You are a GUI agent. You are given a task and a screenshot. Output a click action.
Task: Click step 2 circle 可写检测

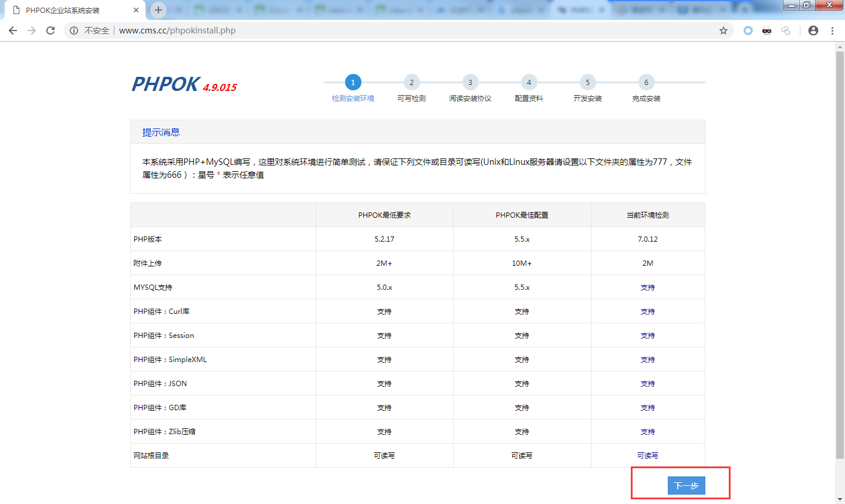(x=411, y=82)
